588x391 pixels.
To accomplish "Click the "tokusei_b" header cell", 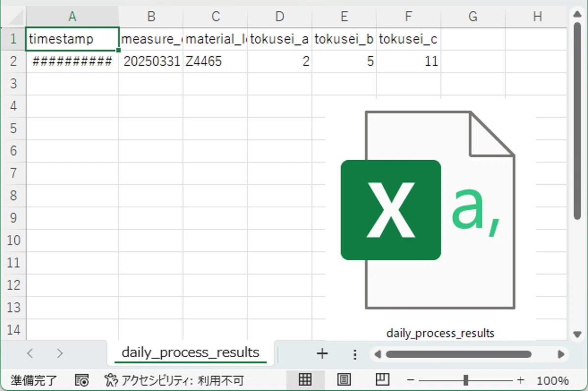I will (x=344, y=39).
